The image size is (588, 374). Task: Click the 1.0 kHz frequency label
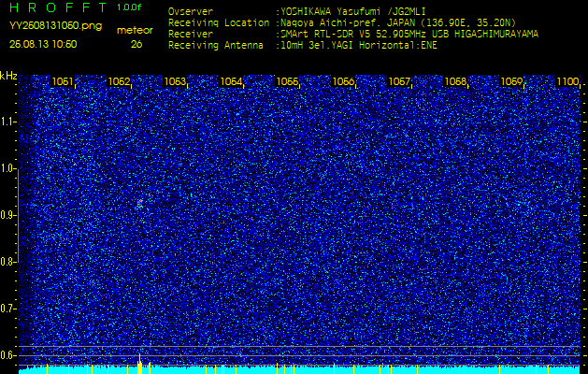7,168
